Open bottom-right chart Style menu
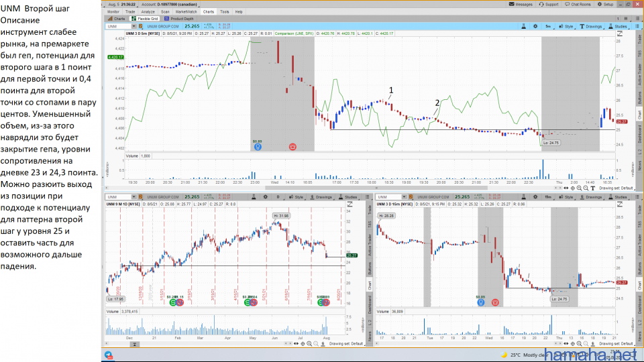644x362 pixels. 566,197
